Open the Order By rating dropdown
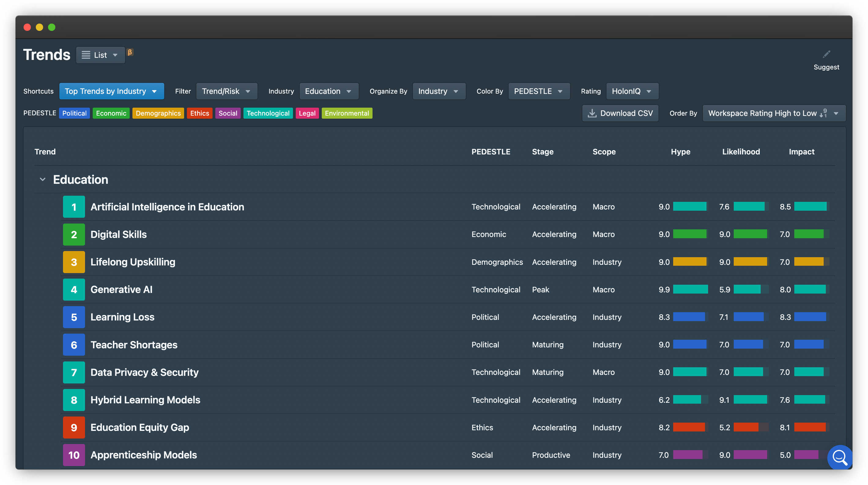 [774, 113]
